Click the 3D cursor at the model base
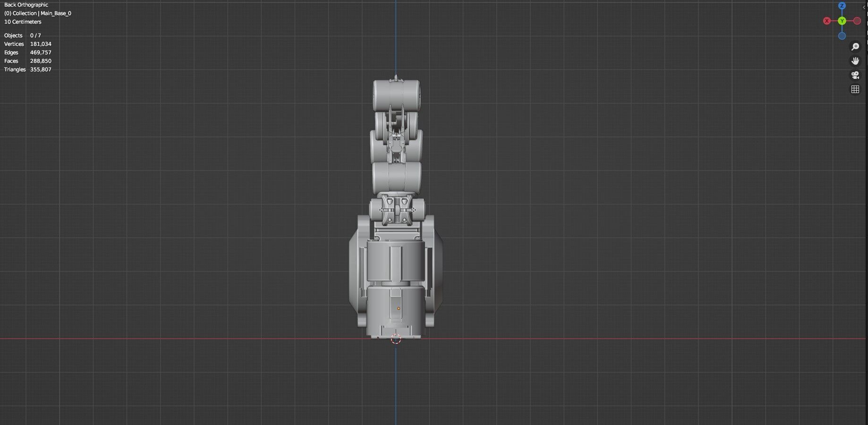Image resolution: width=868 pixels, height=425 pixels. 396,339
